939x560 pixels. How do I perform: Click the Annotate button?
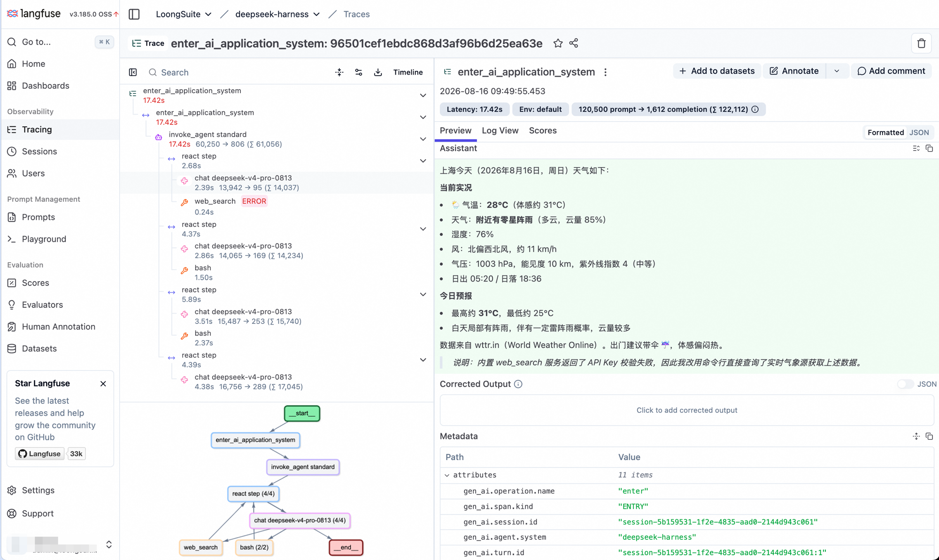[794, 71]
